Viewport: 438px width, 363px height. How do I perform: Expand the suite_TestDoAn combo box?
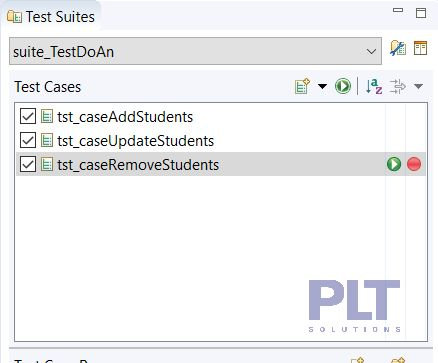[x=195, y=51]
